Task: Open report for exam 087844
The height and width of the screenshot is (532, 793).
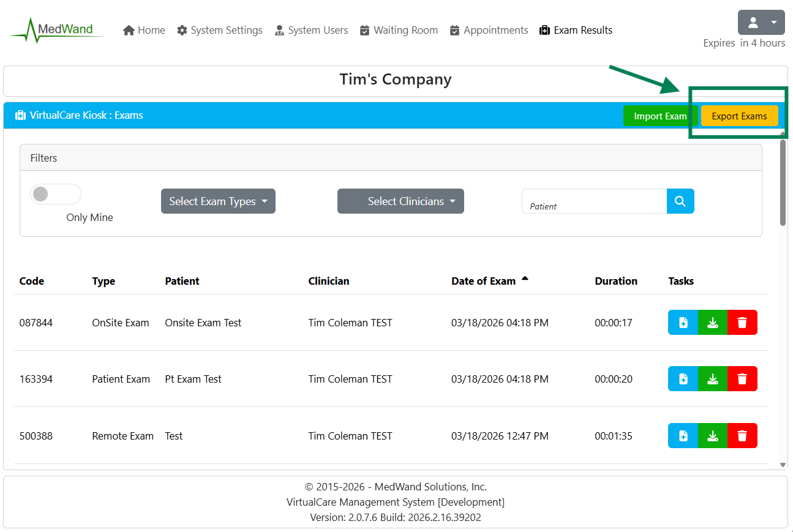Action: [683, 323]
